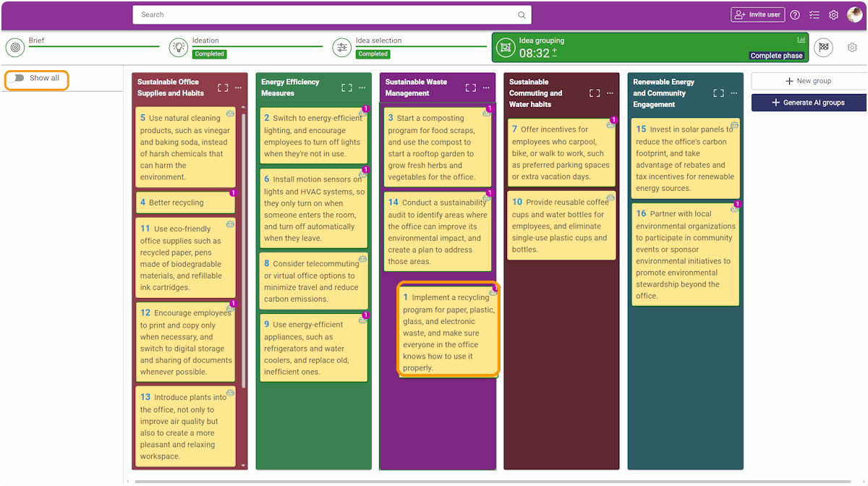
Task: Select idea 12 print only when necessary card
Action: (x=186, y=342)
